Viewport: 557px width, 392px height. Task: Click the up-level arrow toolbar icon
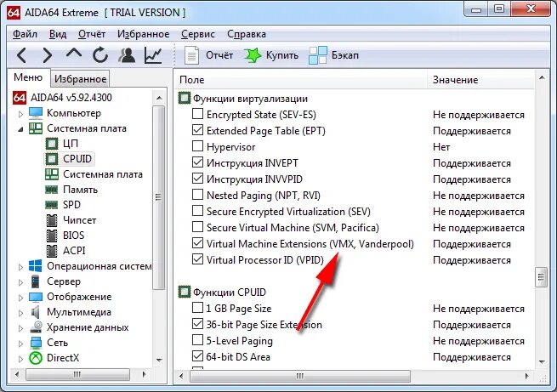[x=74, y=54]
